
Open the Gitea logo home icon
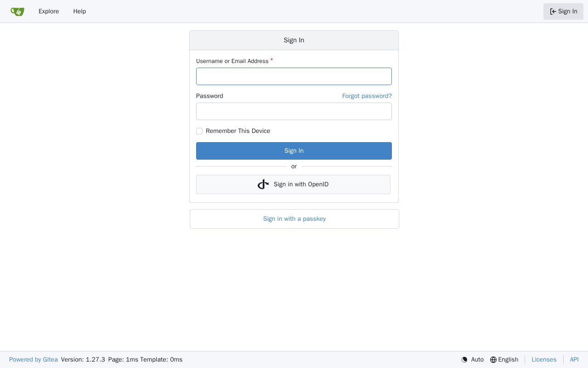coord(17,11)
